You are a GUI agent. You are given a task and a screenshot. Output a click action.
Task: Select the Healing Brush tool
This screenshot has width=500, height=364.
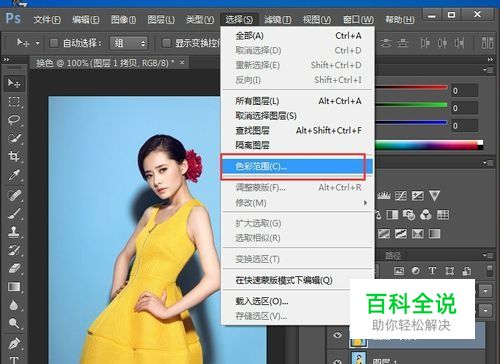point(14,195)
